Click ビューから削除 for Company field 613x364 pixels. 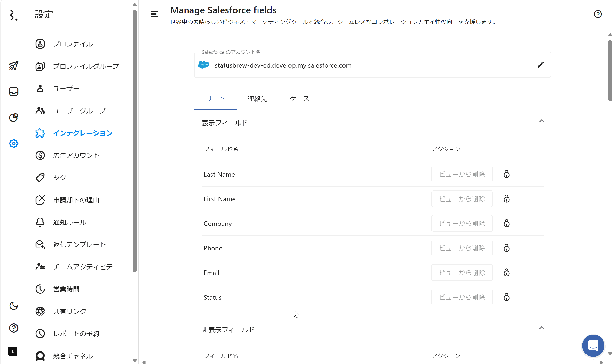pos(462,224)
